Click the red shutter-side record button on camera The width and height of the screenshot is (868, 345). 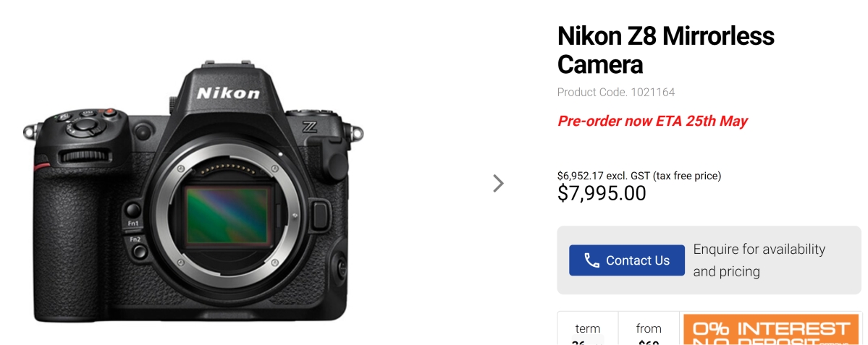(109, 114)
